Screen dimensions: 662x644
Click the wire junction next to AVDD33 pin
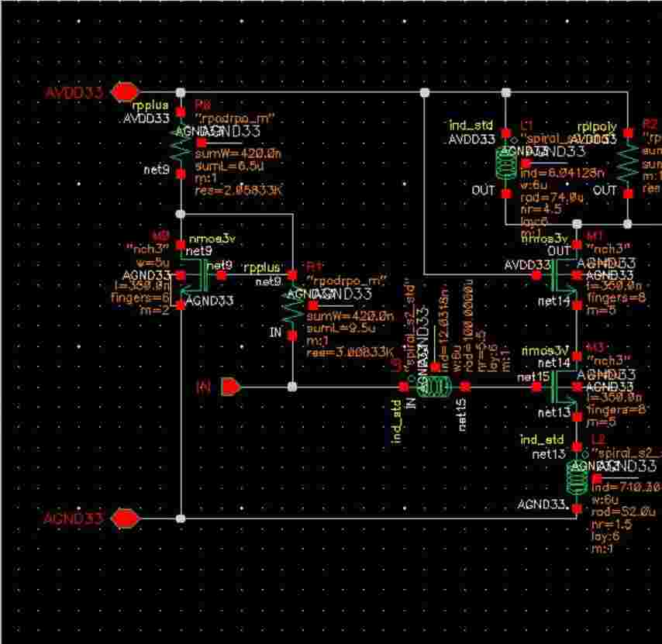point(181,92)
